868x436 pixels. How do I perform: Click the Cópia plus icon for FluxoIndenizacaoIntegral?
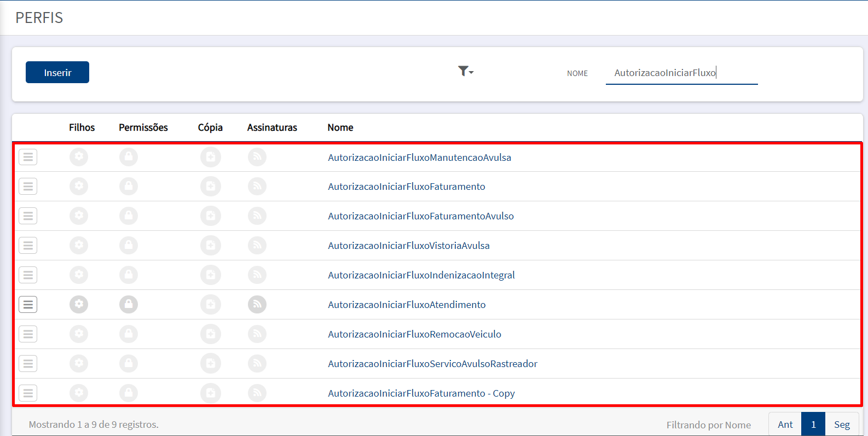[x=211, y=275]
